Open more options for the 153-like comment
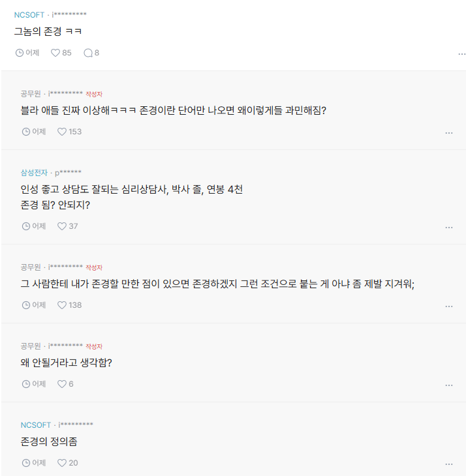466x476 pixels. (x=448, y=133)
